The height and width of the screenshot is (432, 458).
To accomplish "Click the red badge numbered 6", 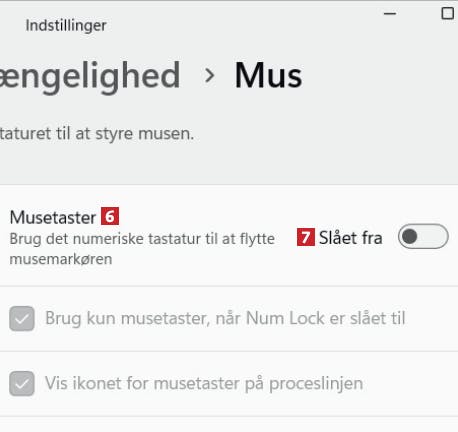I will pyautogui.click(x=110, y=216).
